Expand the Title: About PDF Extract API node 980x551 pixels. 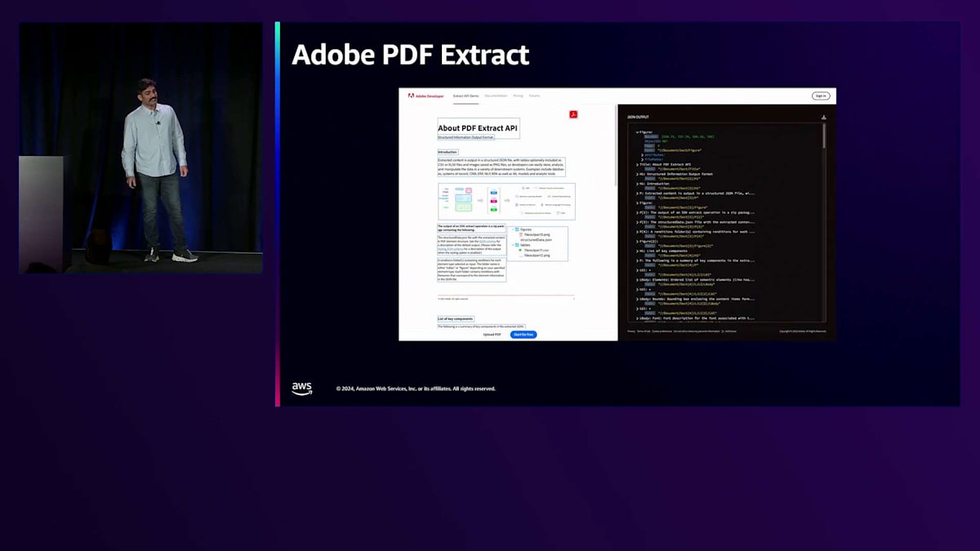click(x=637, y=164)
